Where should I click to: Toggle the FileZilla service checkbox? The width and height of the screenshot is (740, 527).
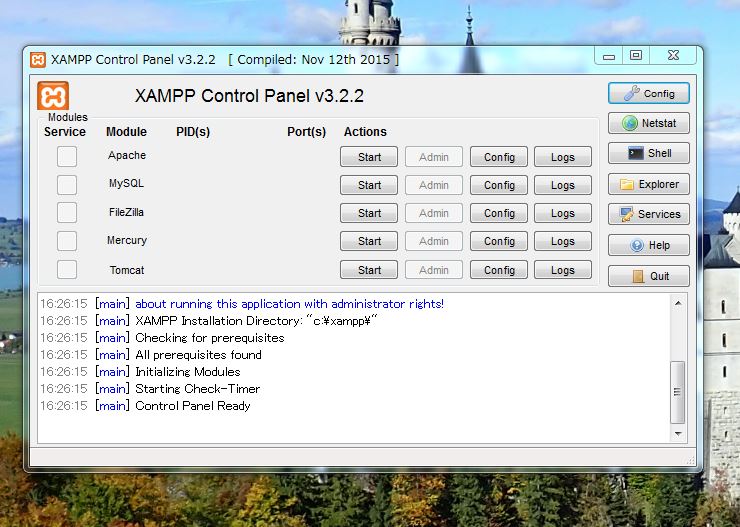[x=66, y=212]
